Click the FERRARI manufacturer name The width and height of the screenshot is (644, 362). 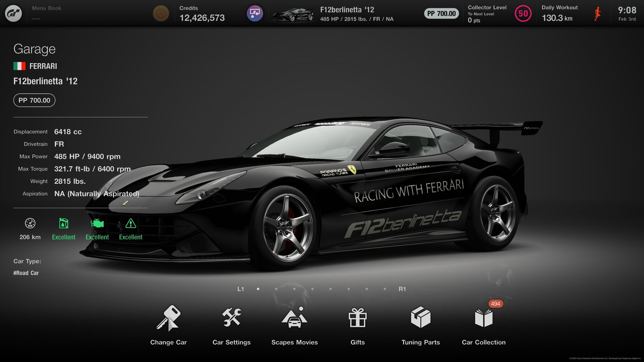tap(43, 66)
